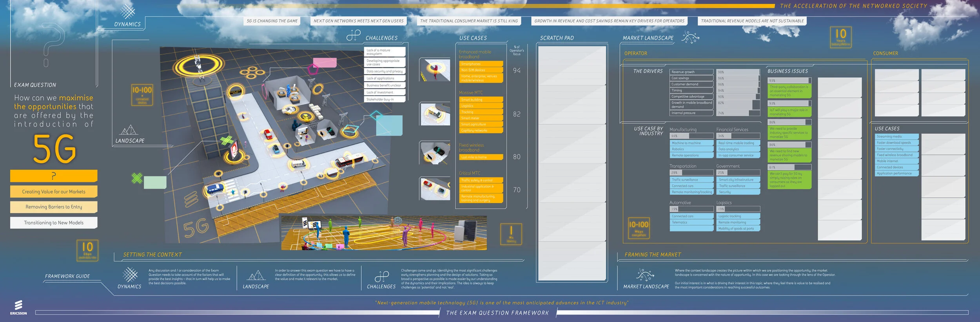This screenshot has height=322, width=980.
Task: Click the 'Smart building' use case
Action: (481, 100)
